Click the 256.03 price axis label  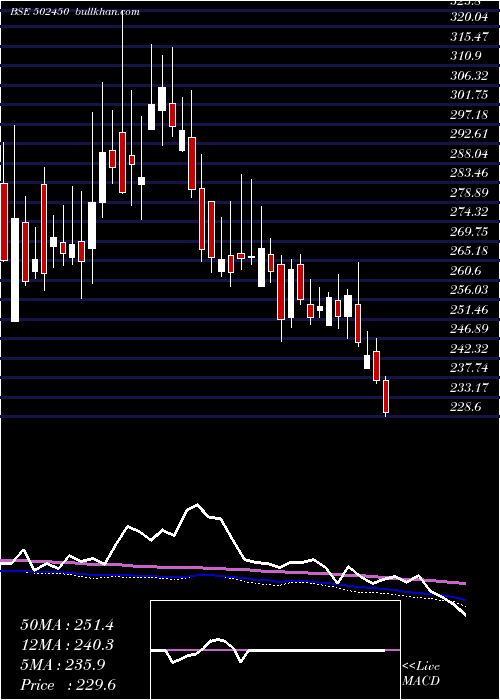click(469, 290)
